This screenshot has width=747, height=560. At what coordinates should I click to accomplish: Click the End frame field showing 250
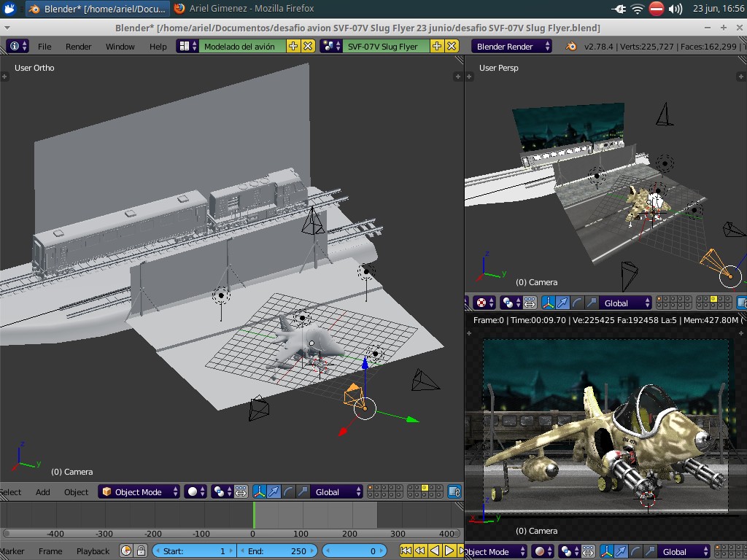coord(277,551)
